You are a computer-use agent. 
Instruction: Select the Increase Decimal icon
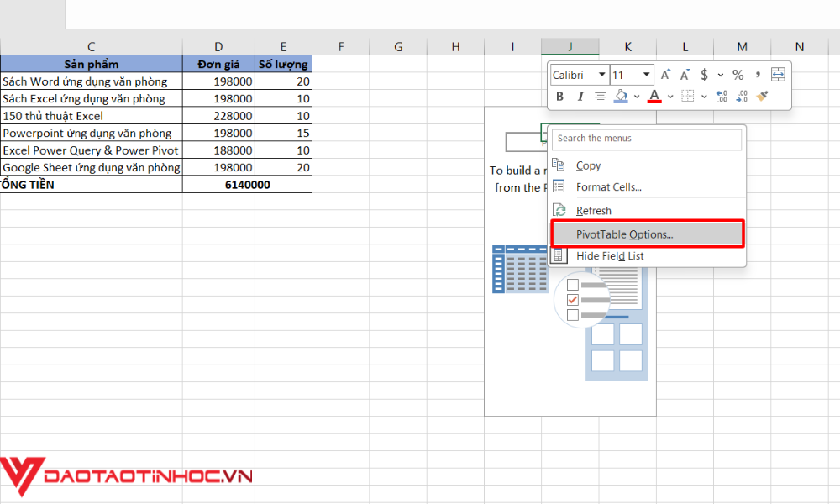click(721, 96)
